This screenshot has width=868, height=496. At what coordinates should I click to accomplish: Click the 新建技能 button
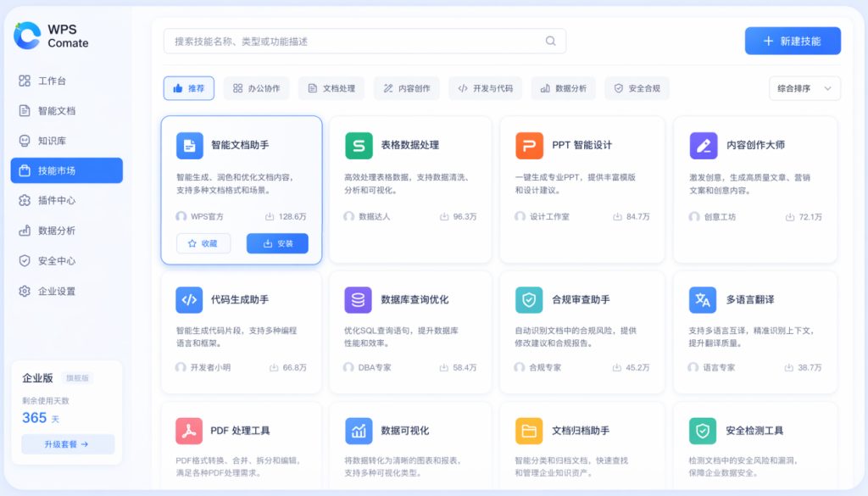793,41
